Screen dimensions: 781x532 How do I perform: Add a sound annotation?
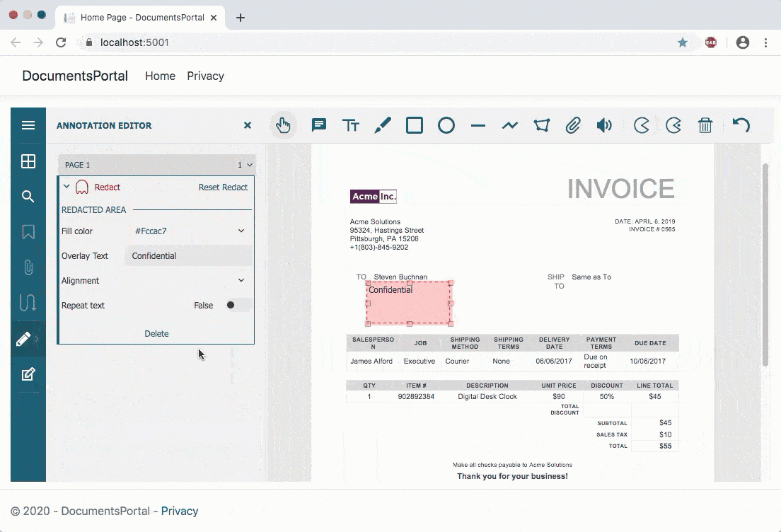point(605,125)
